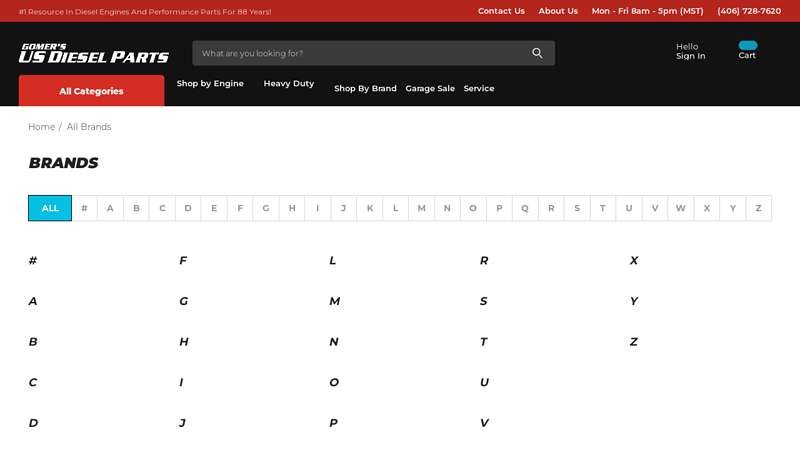Navigate to Home via breadcrumb
800x450 pixels.
[x=41, y=127]
